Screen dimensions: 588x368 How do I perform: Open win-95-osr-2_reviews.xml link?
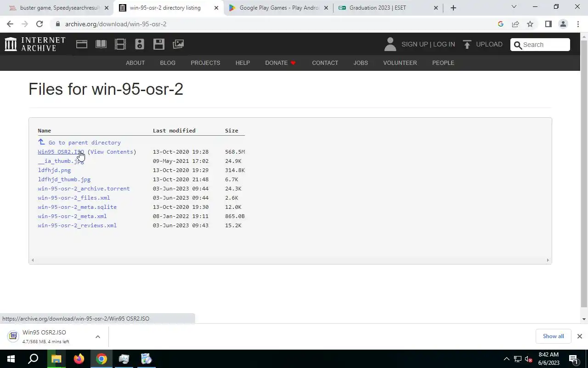[x=77, y=225]
